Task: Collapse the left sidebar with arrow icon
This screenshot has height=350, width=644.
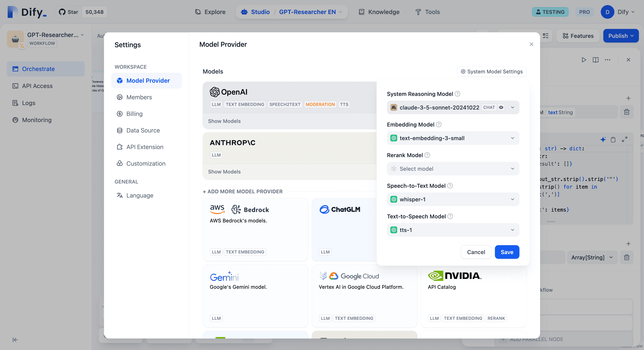Action: (15, 340)
